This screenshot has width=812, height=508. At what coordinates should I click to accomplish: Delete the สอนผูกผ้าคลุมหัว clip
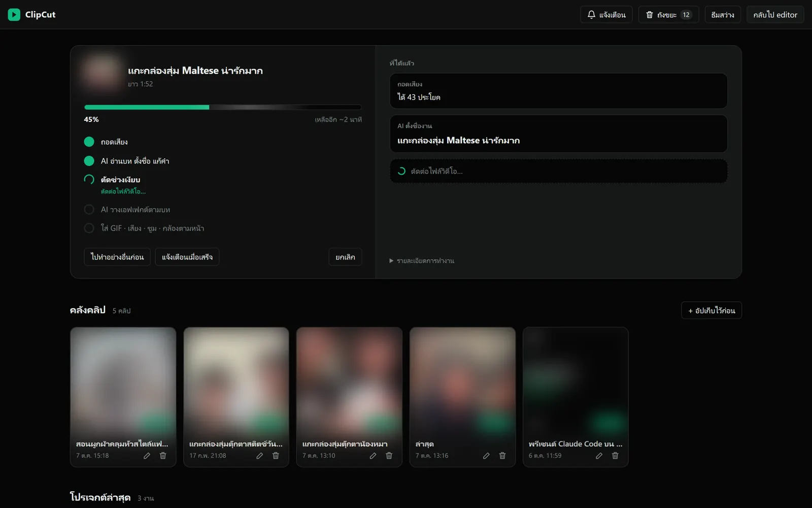coord(163,456)
